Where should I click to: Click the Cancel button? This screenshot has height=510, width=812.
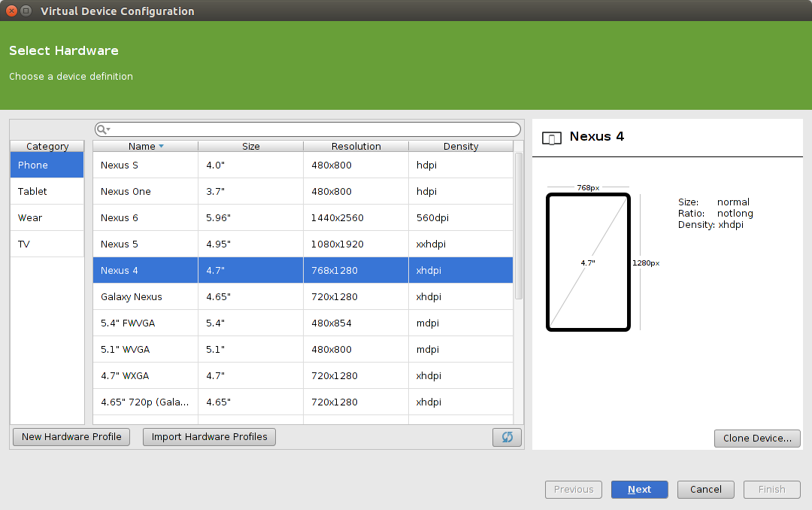click(706, 489)
